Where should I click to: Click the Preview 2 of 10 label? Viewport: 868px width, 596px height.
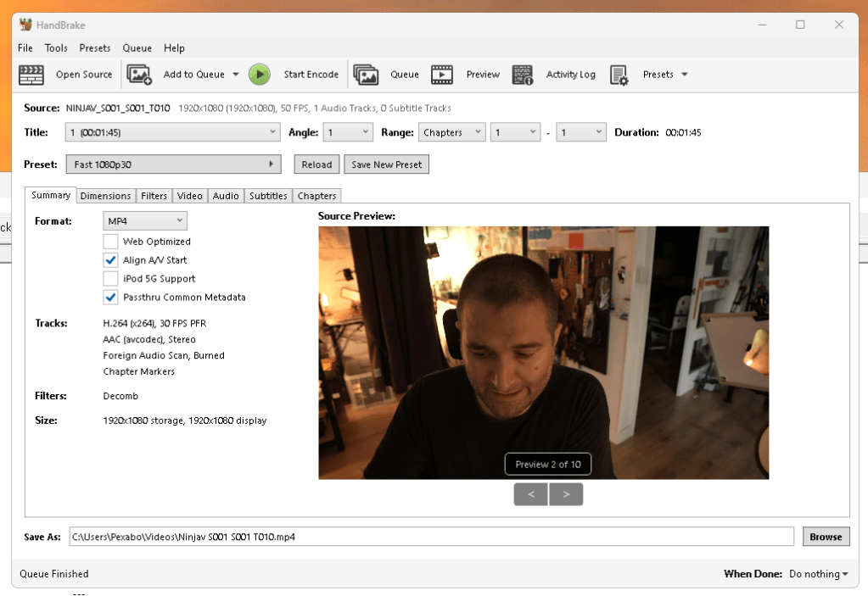coord(548,465)
